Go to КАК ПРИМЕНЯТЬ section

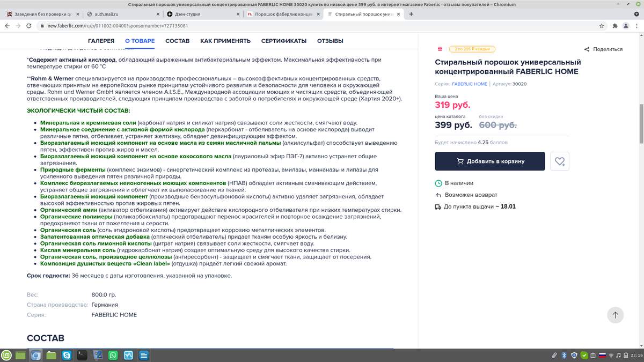pos(225,41)
